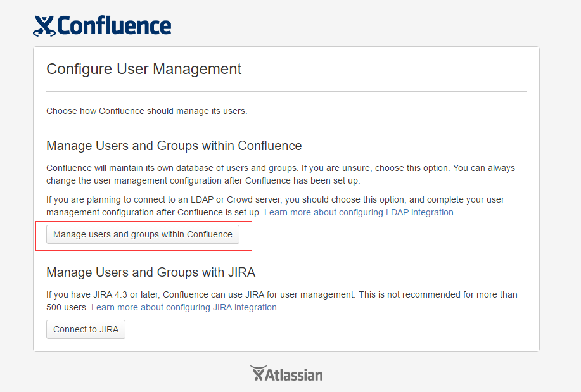Viewport: 581px width, 392px height.
Task: Click the '500 users.' text before the JIRA link
Action: (x=67, y=307)
